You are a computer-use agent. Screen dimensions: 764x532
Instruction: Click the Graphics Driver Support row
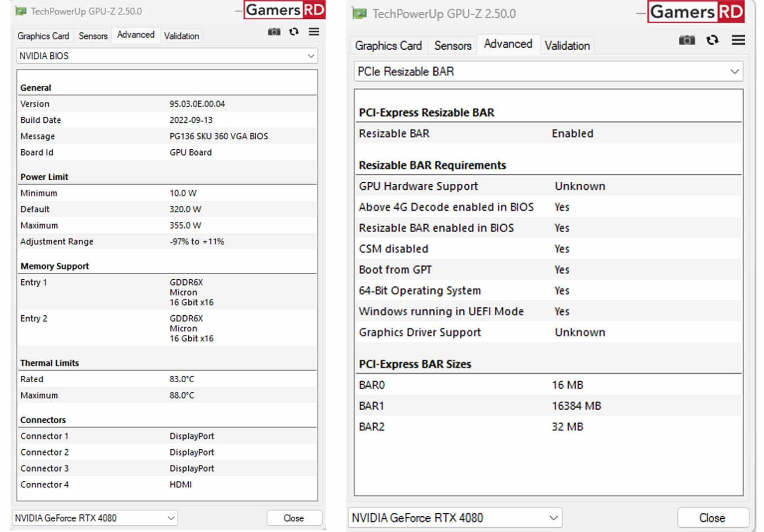pos(549,332)
